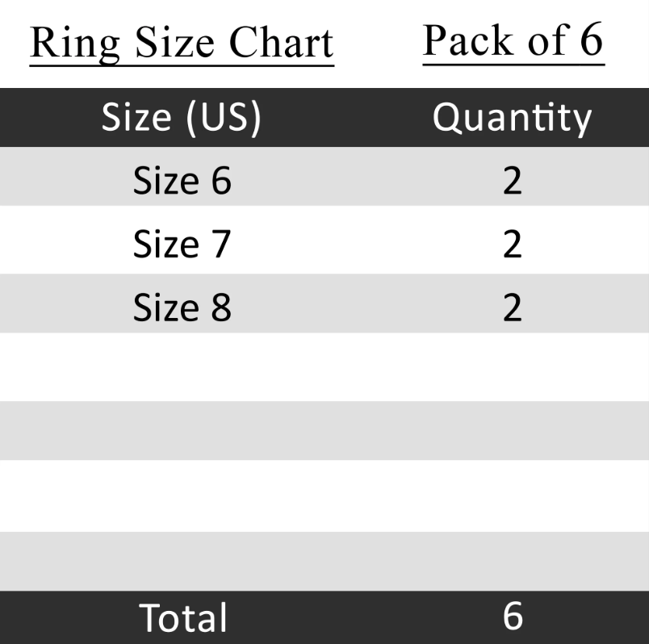Select the quantity value for Size 8
This screenshot has height=644, width=649.
coord(512,307)
